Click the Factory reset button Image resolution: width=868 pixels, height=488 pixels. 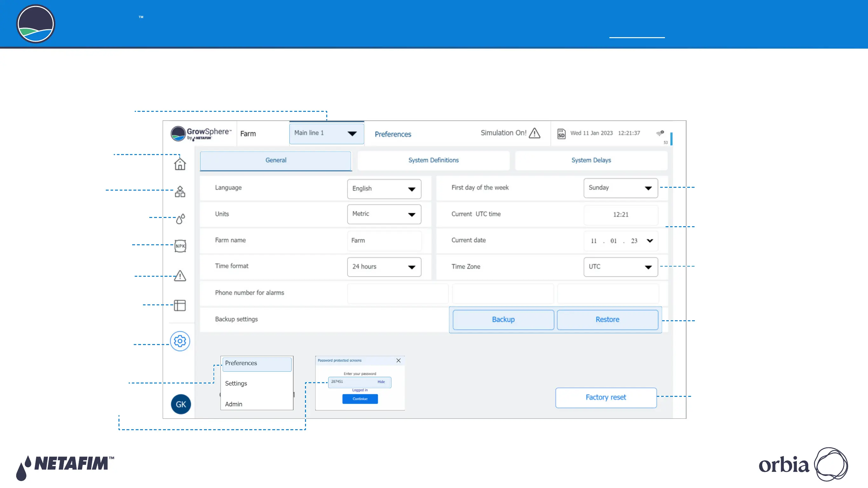coord(606,398)
